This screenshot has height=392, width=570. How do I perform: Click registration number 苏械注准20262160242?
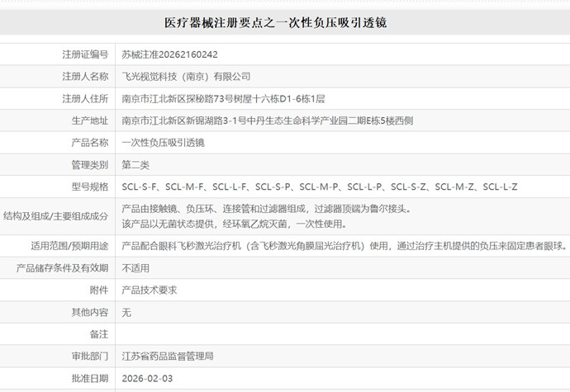pos(170,54)
